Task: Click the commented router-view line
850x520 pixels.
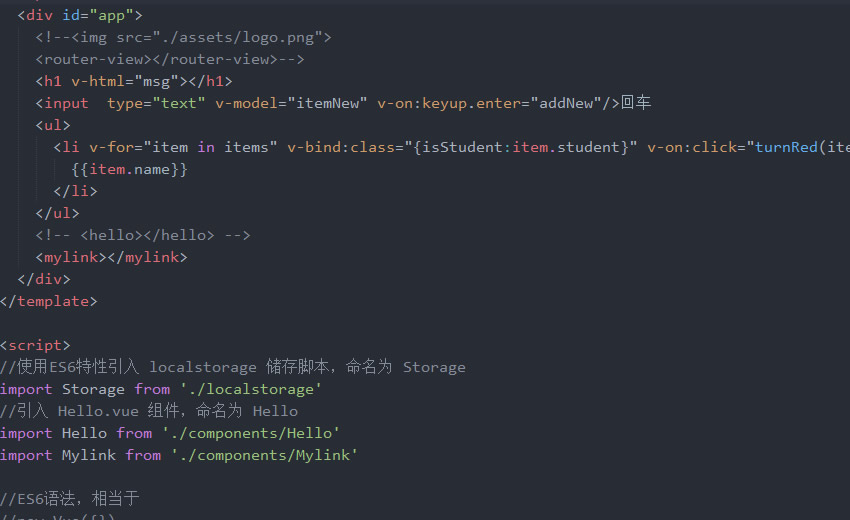Action: click(x=170, y=59)
